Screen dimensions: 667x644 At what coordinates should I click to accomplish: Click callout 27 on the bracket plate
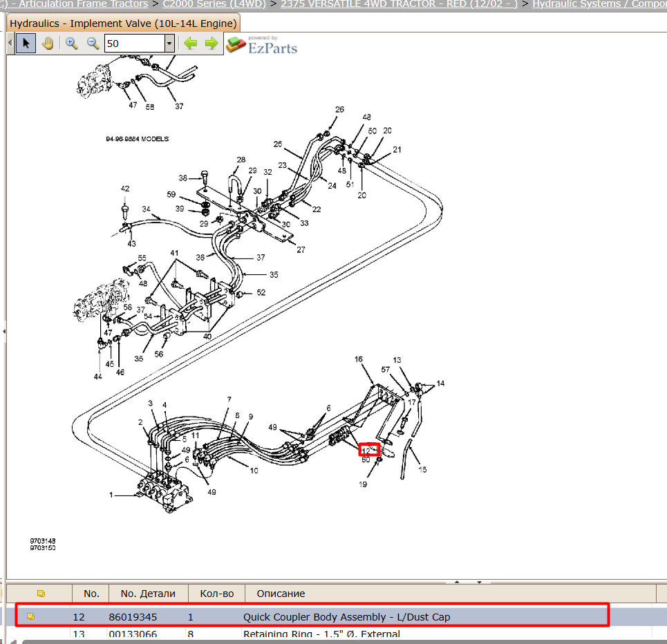click(301, 249)
